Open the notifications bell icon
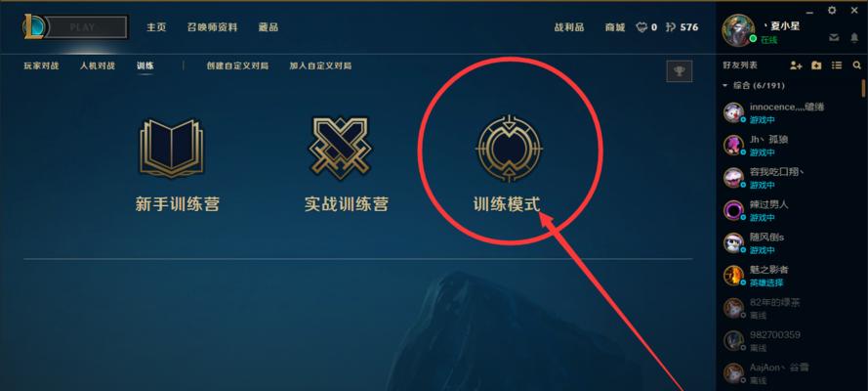 tap(853, 38)
